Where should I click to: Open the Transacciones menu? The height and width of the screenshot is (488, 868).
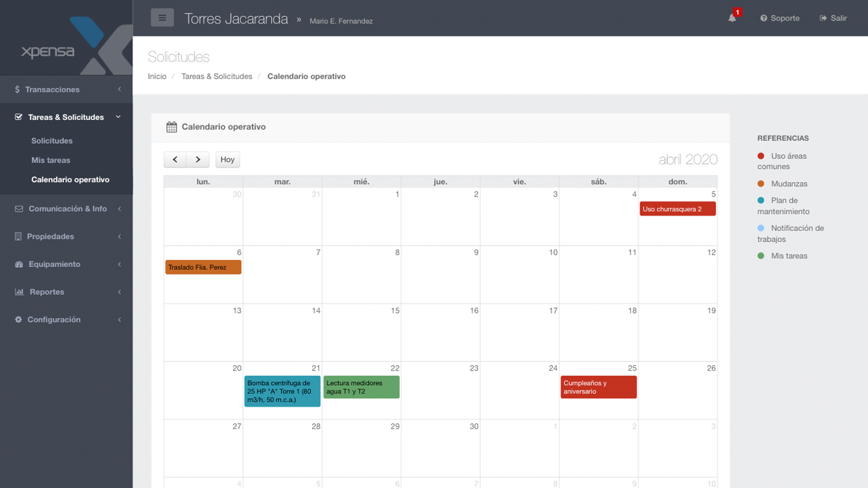coord(53,89)
